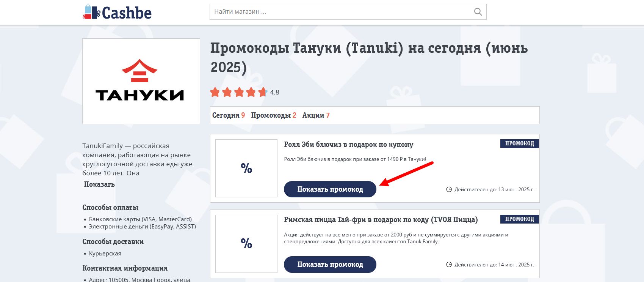Click the first rating star
The width and height of the screenshot is (644, 282).
(x=215, y=92)
